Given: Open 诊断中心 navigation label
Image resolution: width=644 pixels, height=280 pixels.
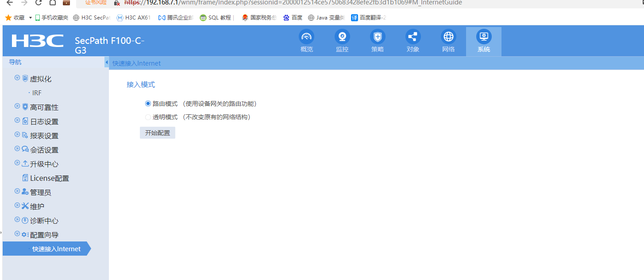Looking at the screenshot, I should (x=44, y=221).
